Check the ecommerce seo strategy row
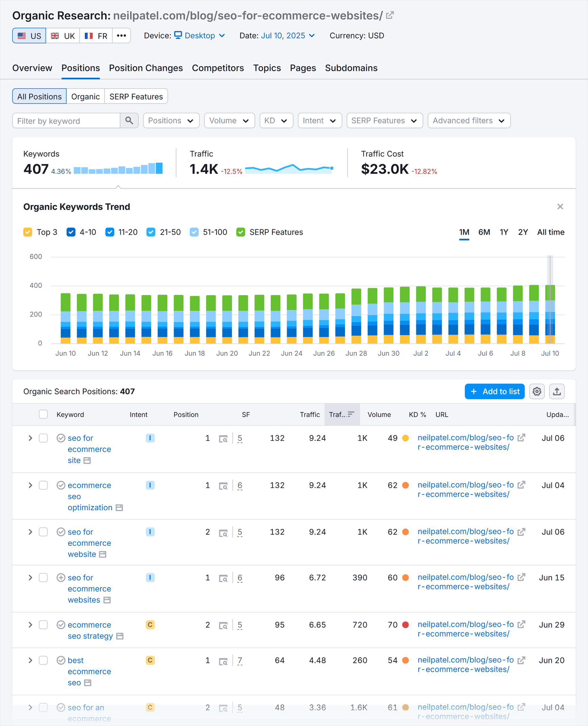588x726 pixels. point(43,625)
